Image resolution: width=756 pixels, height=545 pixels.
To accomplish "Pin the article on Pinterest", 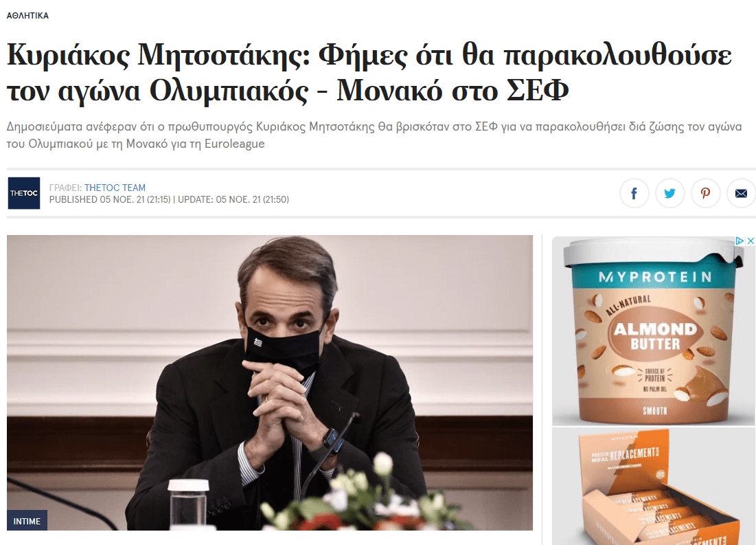I will pos(705,193).
